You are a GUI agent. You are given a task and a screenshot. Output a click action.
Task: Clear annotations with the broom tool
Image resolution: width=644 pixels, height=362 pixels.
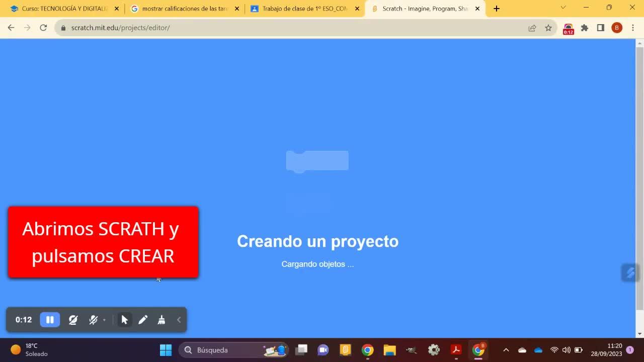pyautogui.click(x=161, y=320)
